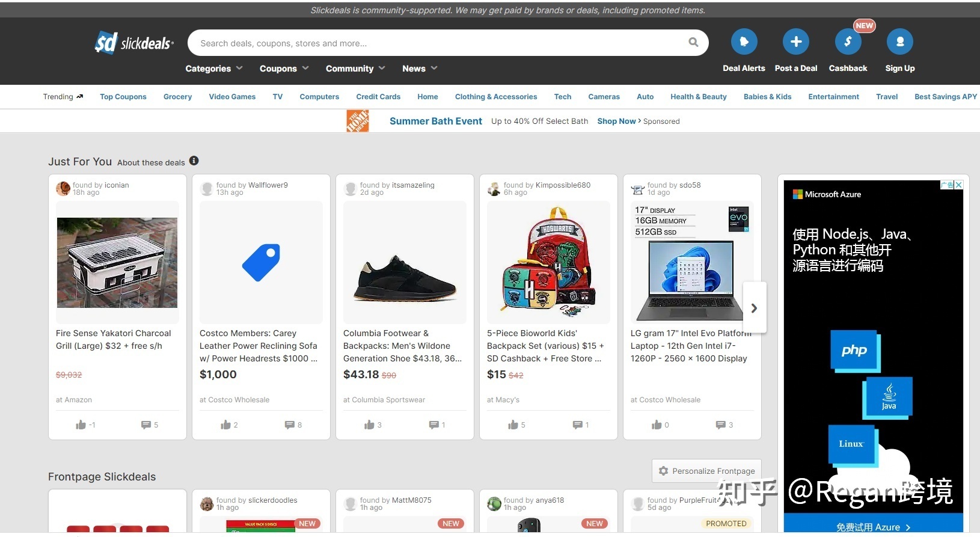Click the Post a Deal plus icon
Viewport: 980px width, 537px height.
pos(795,41)
